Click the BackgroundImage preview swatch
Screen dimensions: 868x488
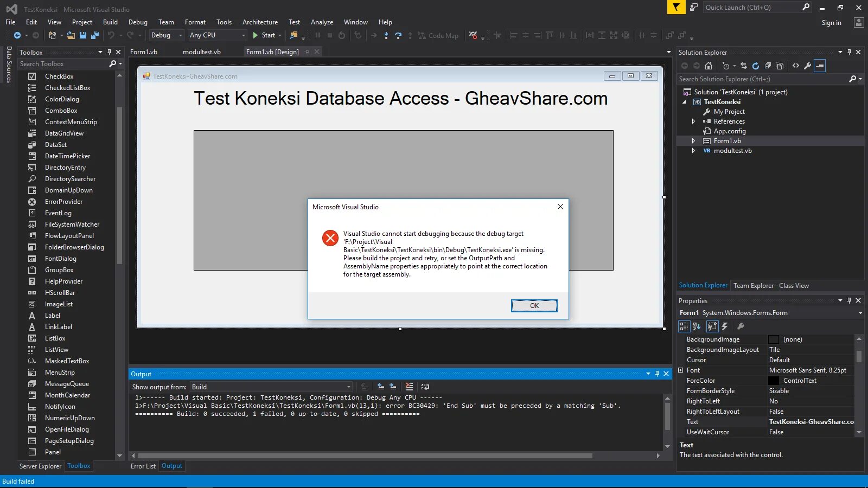coord(774,339)
